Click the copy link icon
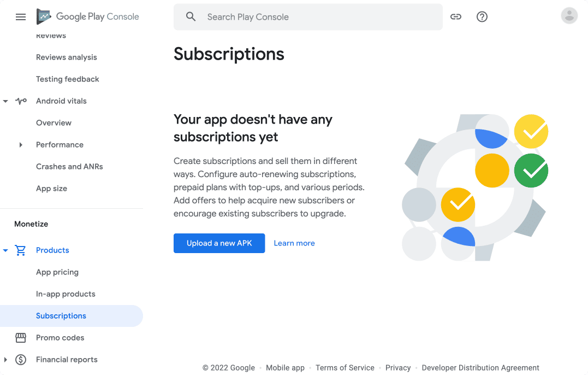This screenshot has height=375, width=588. pyautogui.click(x=456, y=17)
